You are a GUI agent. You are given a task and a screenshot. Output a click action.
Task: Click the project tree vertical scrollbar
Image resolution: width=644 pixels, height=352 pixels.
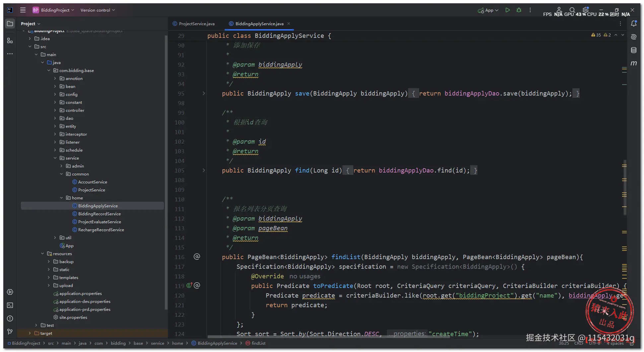pyautogui.click(x=166, y=173)
